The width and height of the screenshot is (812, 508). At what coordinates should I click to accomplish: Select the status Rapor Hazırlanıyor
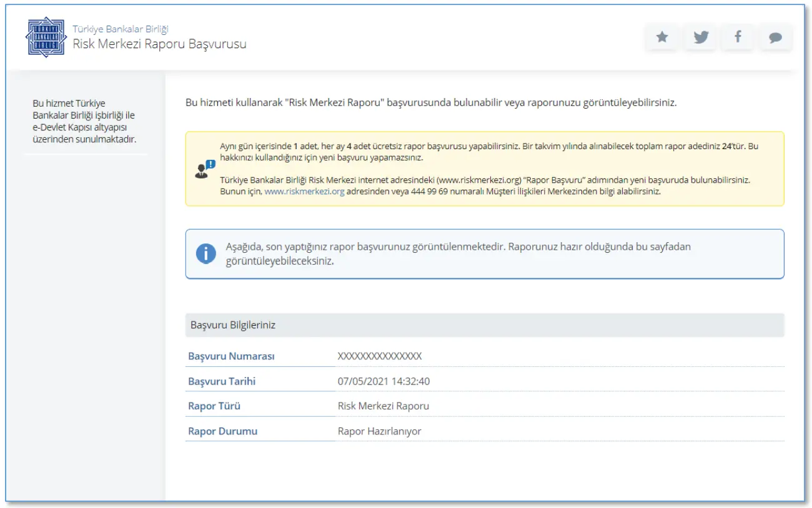pos(380,431)
